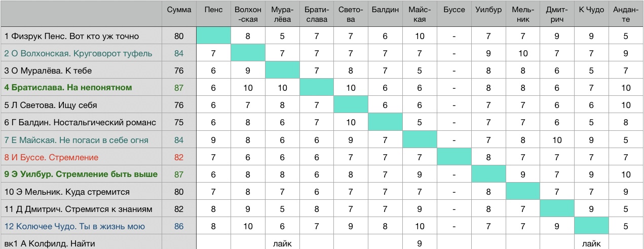Select the "Дмитрич" column header
This screenshot has width=644, height=249.
557,14
